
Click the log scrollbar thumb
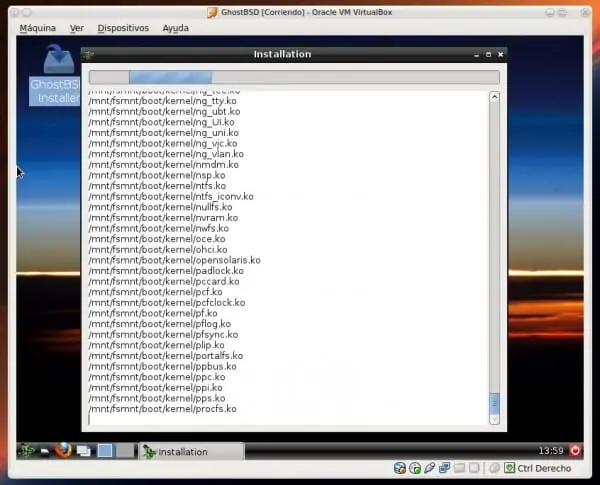[494, 403]
